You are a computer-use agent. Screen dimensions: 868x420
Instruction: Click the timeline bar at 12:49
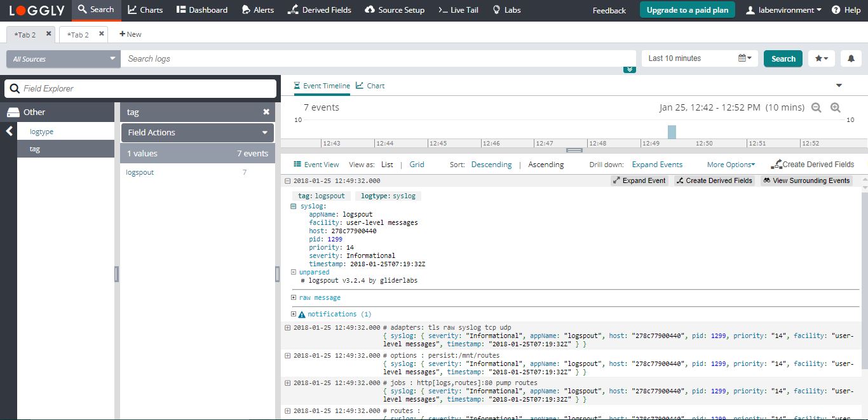click(x=672, y=132)
